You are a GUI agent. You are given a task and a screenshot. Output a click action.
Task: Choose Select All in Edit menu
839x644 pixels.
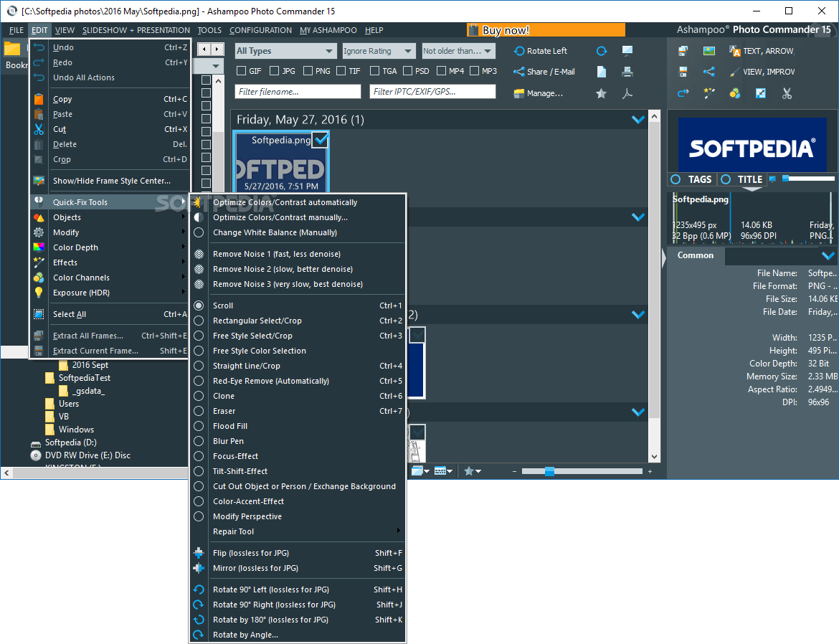[x=110, y=314]
